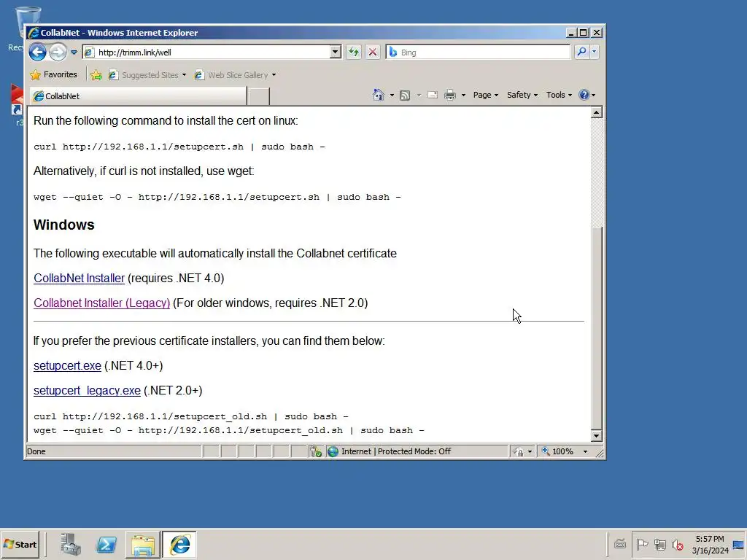Open recent pages dropdown beside Forward button
The width and height of the screenshot is (747, 560).
pos(74,52)
